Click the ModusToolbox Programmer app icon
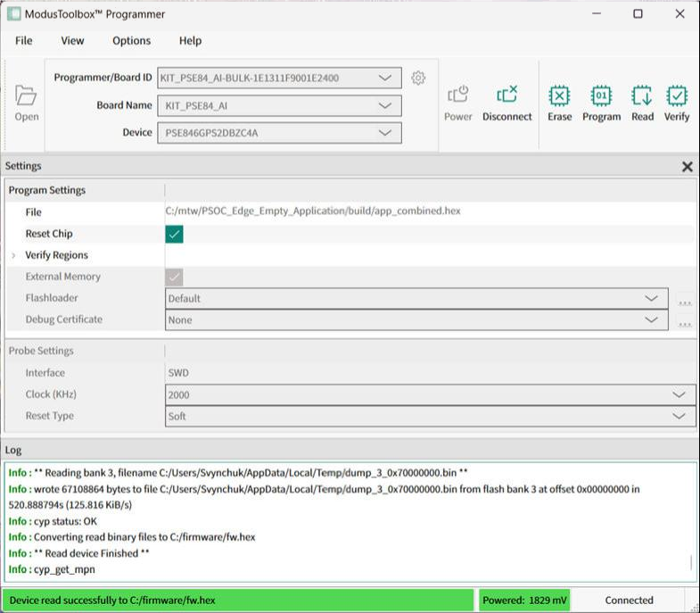Screen dimensions: 700x613 pyautogui.click(x=14, y=14)
